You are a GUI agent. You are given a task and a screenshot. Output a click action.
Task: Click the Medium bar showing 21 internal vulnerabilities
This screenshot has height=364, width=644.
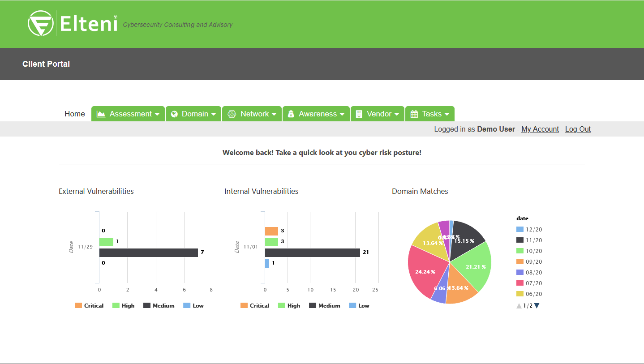312,253
